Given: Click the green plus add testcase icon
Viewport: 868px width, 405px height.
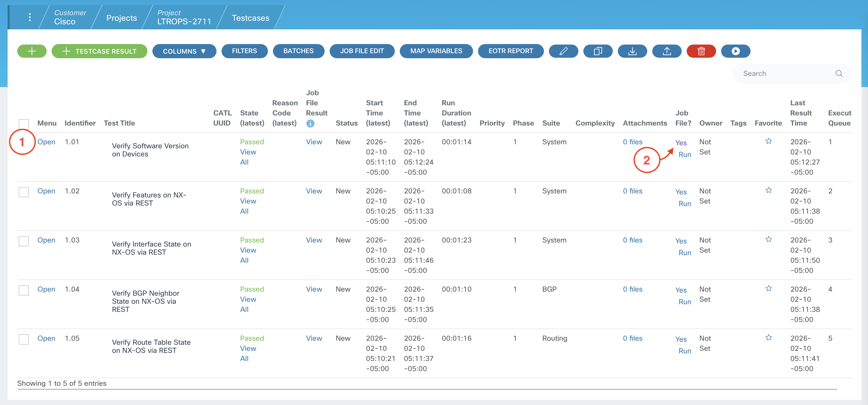Looking at the screenshot, I should pos(32,51).
